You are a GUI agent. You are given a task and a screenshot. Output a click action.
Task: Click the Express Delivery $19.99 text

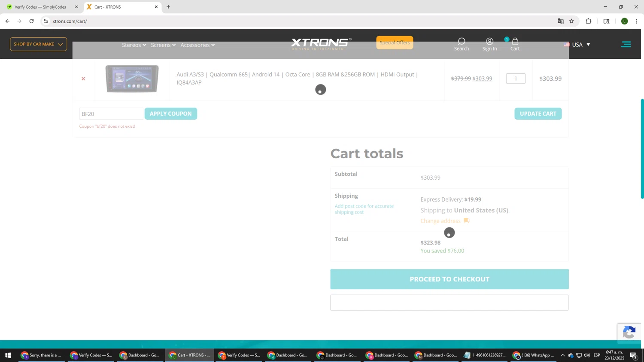point(451,199)
